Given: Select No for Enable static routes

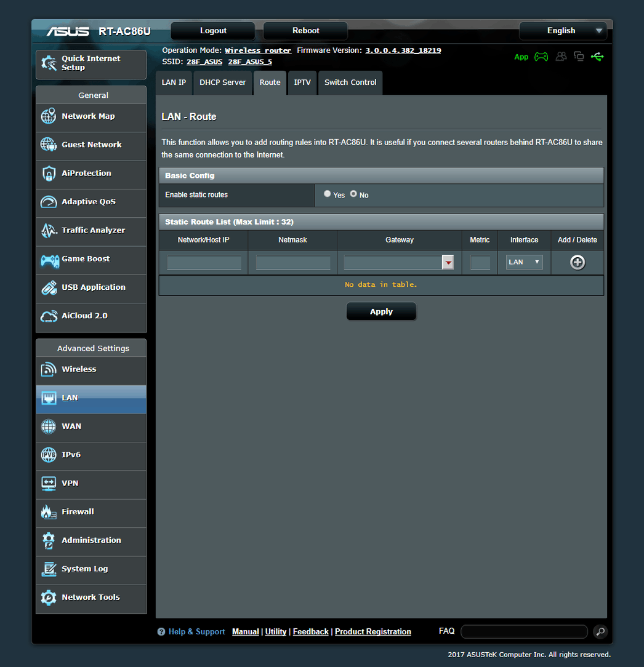Looking at the screenshot, I should [x=353, y=194].
